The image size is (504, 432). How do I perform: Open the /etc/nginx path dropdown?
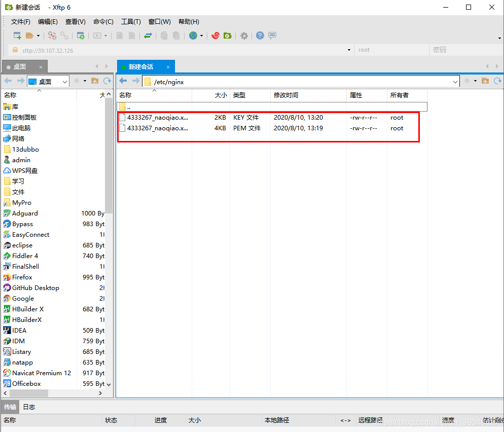point(455,82)
